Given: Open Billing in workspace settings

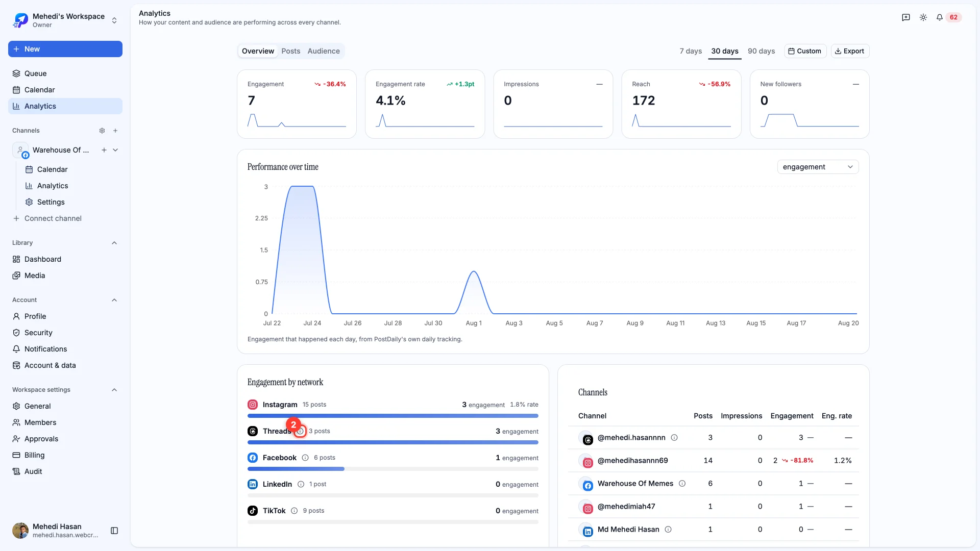Looking at the screenshot, I should [65, 455].
